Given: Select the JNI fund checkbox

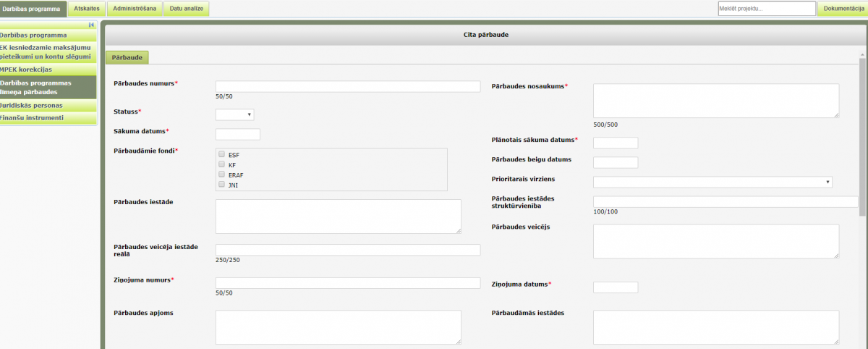Looking at the screenshot, I should coord(221,185).
